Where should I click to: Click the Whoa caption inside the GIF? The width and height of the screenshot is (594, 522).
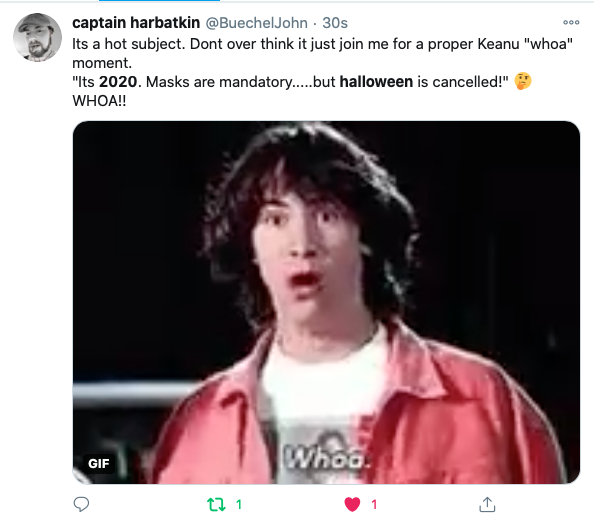[327, 457]
